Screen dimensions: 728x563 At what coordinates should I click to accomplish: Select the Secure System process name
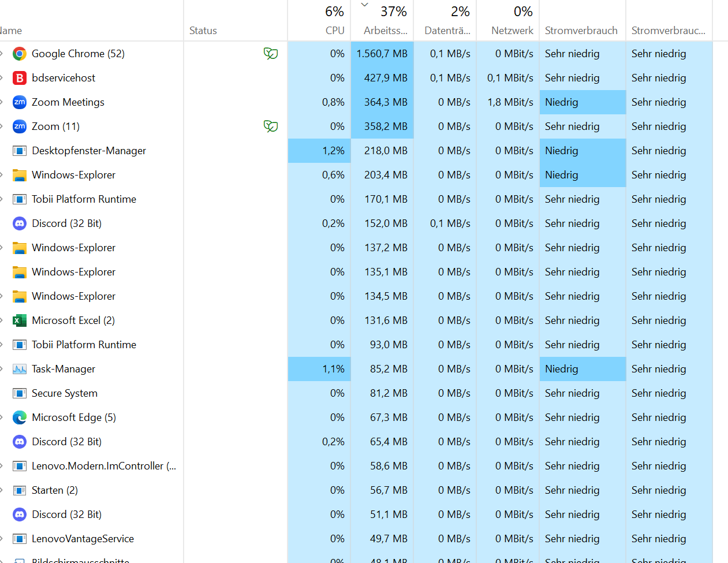coord(65,393)
